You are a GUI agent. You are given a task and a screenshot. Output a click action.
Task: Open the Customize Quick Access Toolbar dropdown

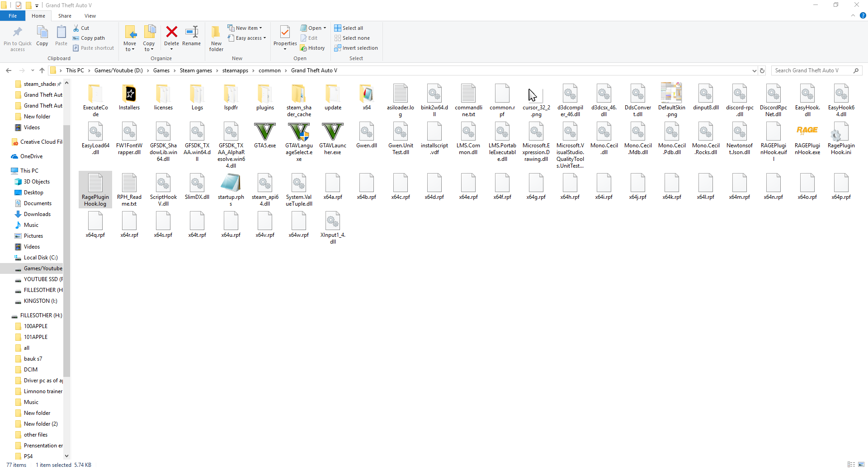37,5
